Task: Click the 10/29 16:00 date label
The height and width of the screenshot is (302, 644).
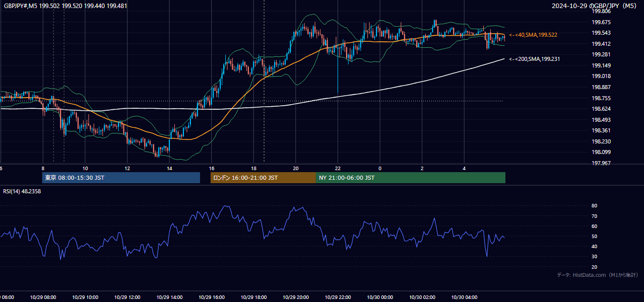Action: 212,297
